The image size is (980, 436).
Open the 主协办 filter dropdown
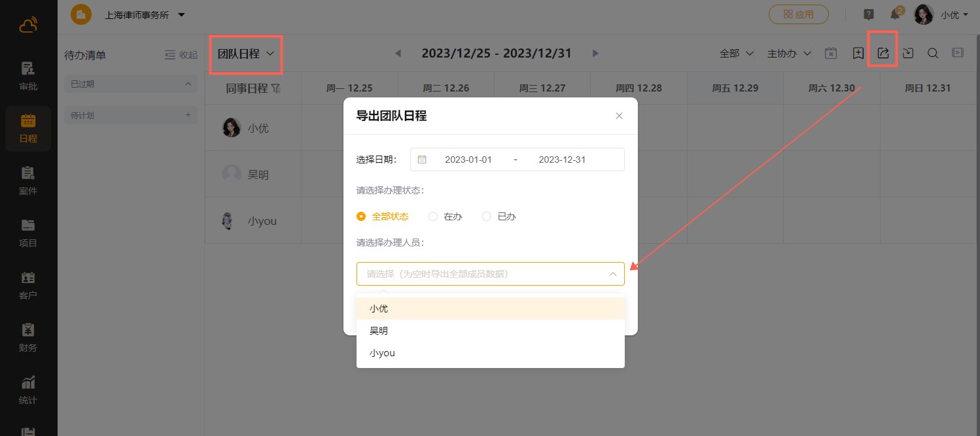coord(789,54)
